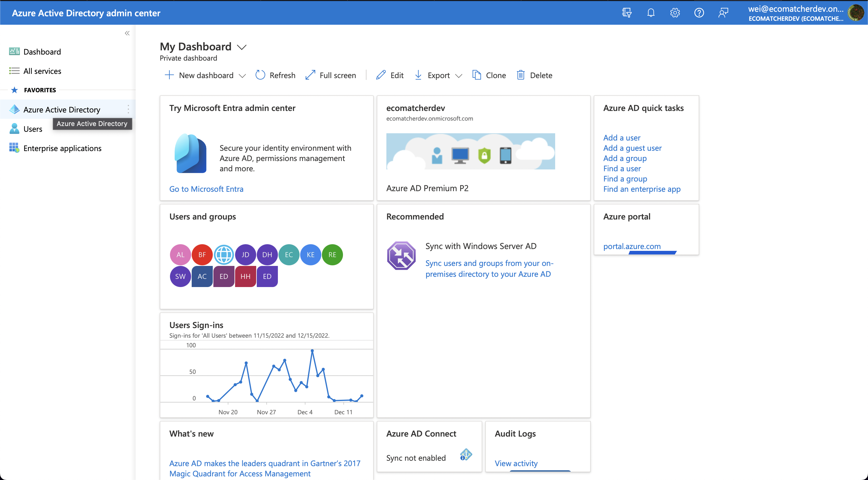Select the AL user avatar
Image resolution: width=868 pixels, height=480 pixels.
pyautogui.click(x=180, y=254)
